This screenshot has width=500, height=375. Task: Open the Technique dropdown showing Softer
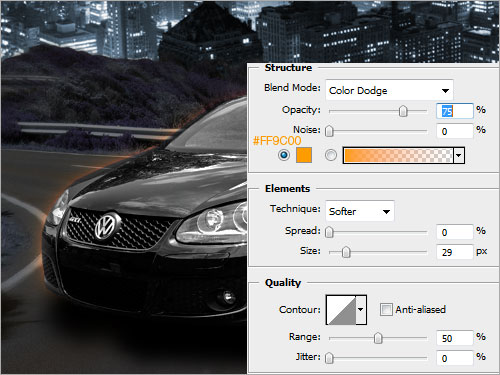[x=360, y=211]
